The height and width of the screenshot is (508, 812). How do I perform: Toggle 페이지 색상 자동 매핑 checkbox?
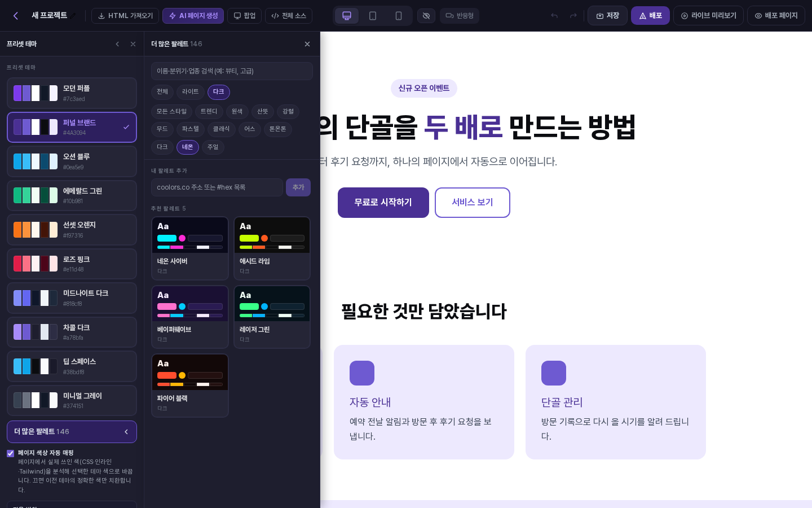[x=10, y=453]
